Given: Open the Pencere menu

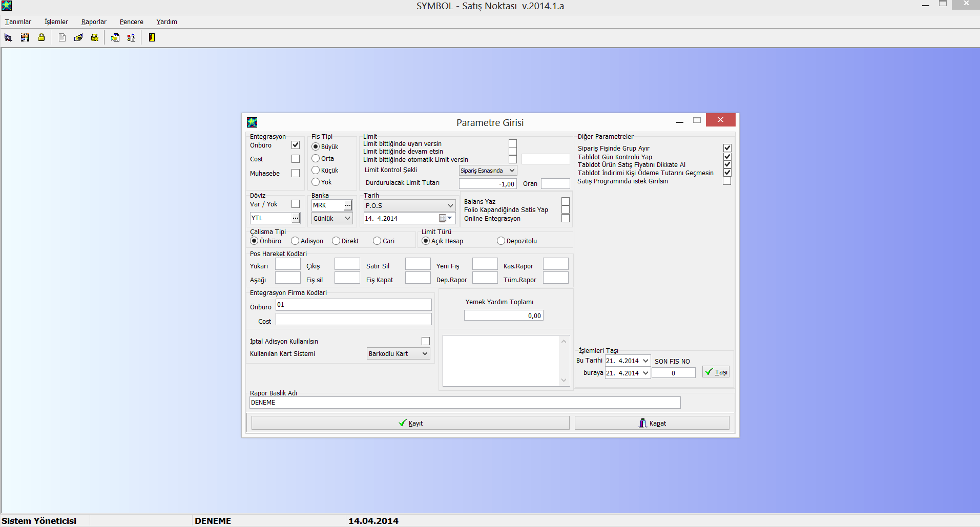Looking at the screenshot, I should [x=132, y=22].
